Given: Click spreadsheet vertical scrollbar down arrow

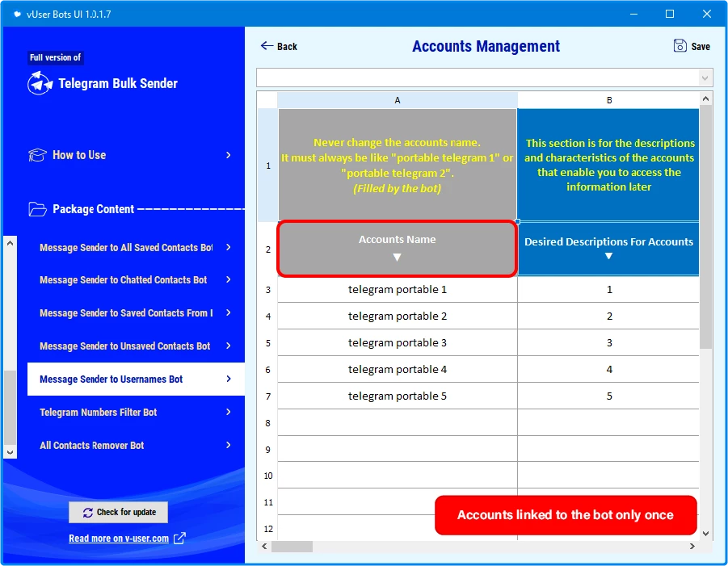Looking at the screenshot, I should coord(705,534).
